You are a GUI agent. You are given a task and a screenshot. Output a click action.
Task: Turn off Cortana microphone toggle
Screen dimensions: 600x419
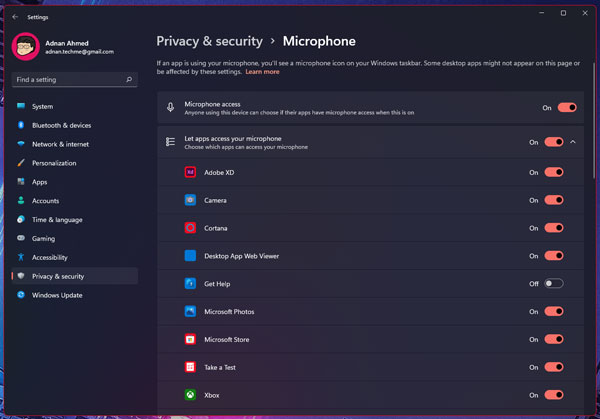click(554, 228)
